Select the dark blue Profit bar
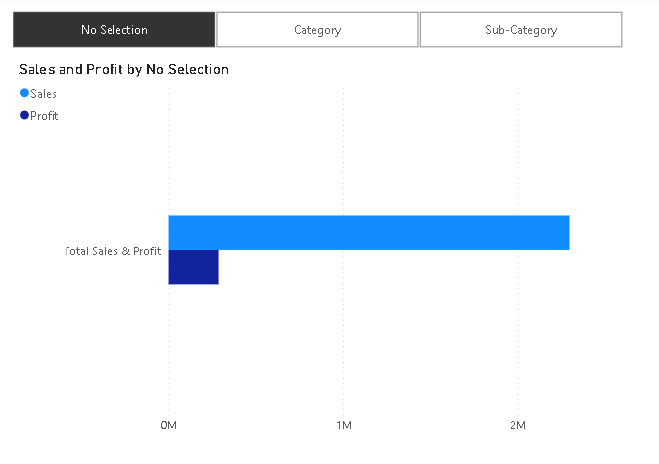Image resolution: width=659 pixels, height=464 pixels. (193, 267)
